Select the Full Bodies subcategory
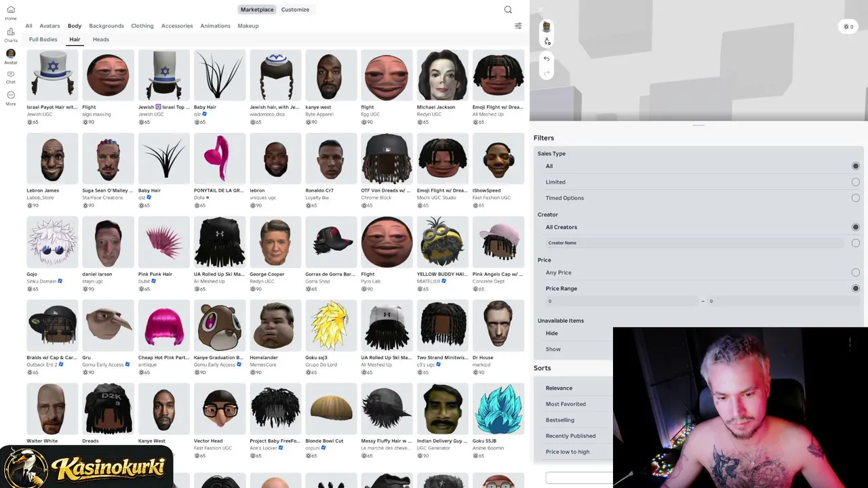The width and height of the screenshot is (868, 488). [43, 39]
